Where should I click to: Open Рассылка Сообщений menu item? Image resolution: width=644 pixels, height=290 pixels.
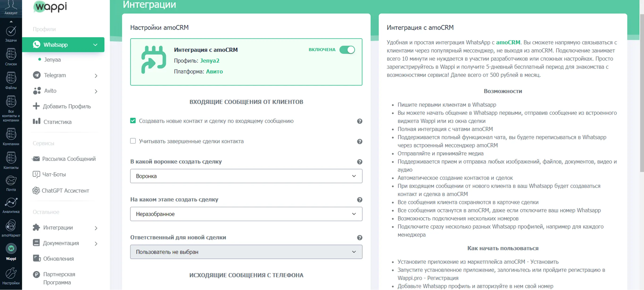tap(64, 159)
